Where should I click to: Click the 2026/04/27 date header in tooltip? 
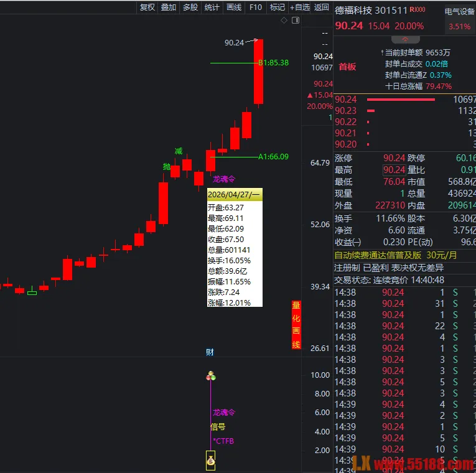click(235, 195)
